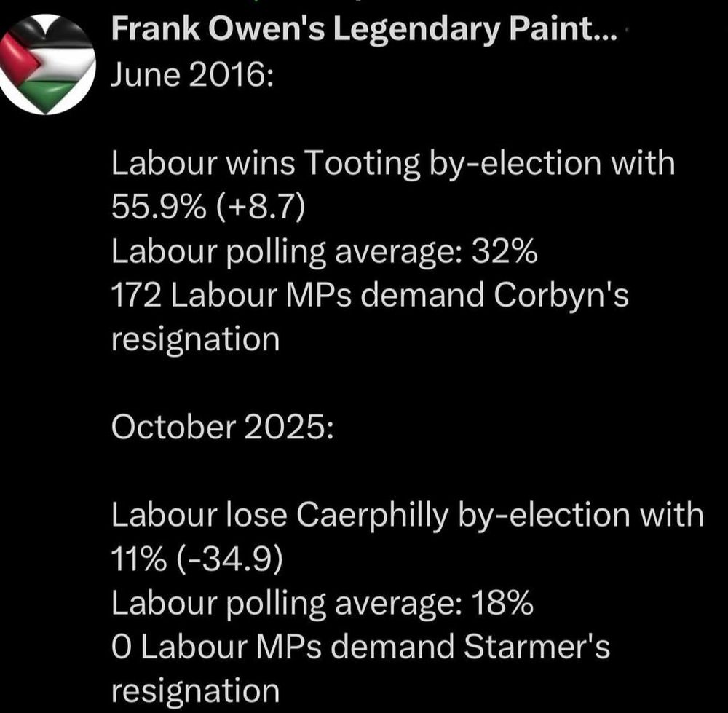The image size is (728, 713).
Task: Select the 'Labour wins Tooting by-election' line
Action: pos(393,165)
